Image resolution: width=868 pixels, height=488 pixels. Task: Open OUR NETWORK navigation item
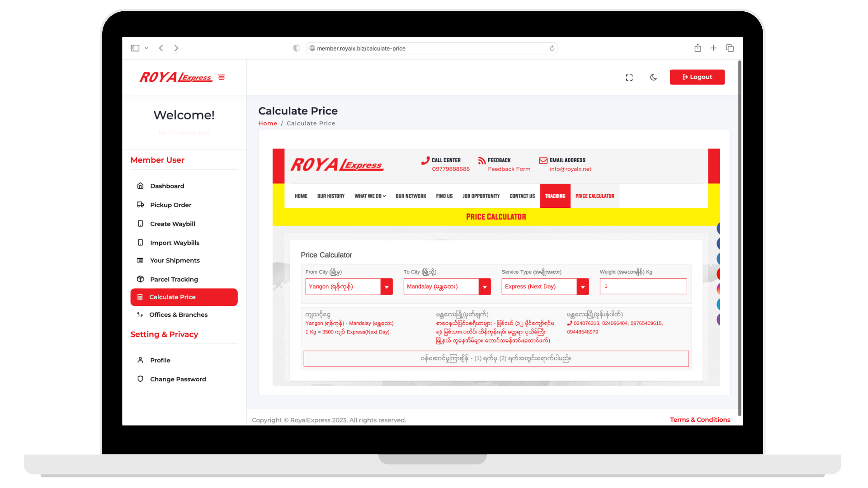click(411, 196)
